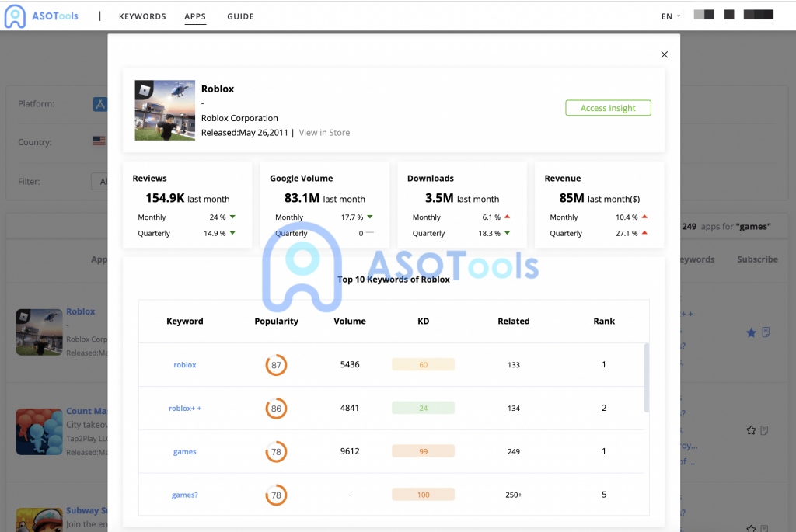Click the Roblox app thumbnail in popup
The image size is (796, 532).
[x=165, y=110]
